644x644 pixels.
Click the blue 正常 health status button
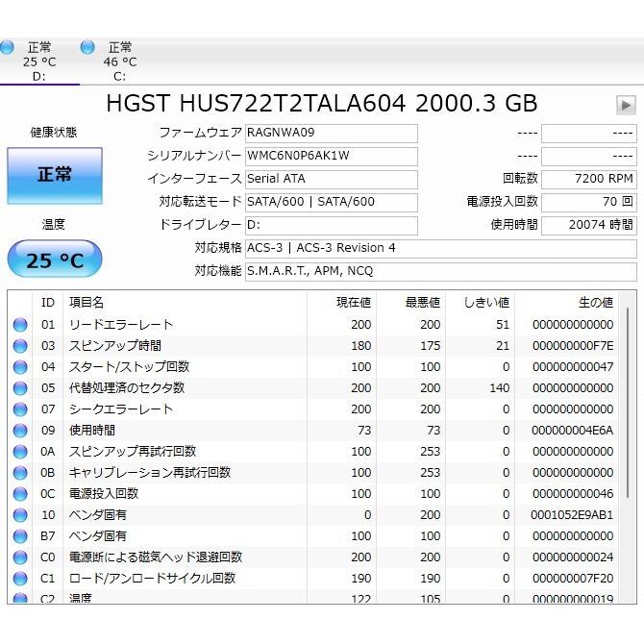(55, 175)
